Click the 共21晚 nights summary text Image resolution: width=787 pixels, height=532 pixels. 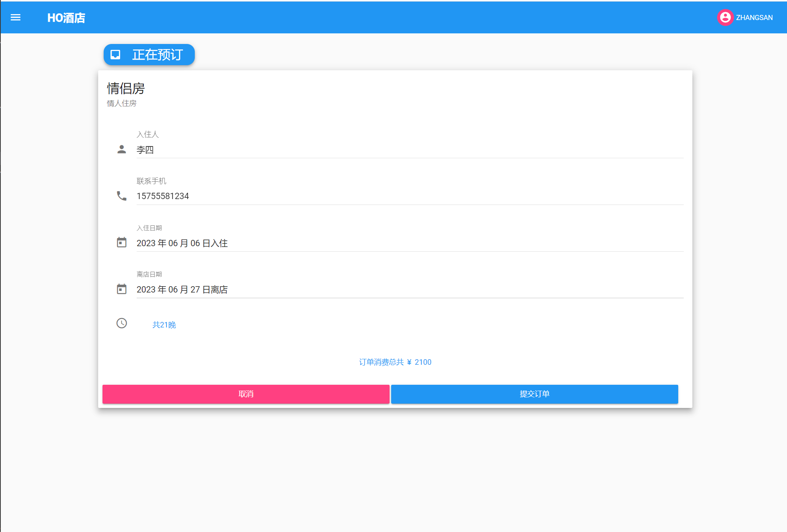pos(164,325)
